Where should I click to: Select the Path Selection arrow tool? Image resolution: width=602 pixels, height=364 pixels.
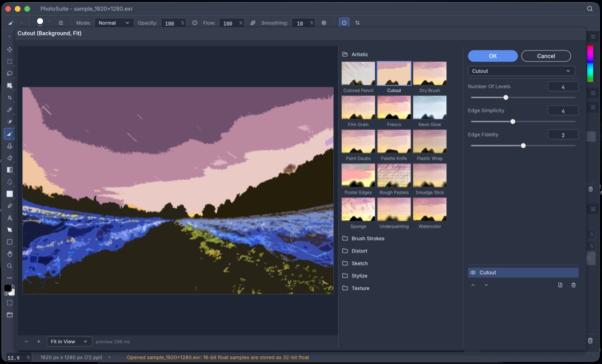click(x=10, y=230)
